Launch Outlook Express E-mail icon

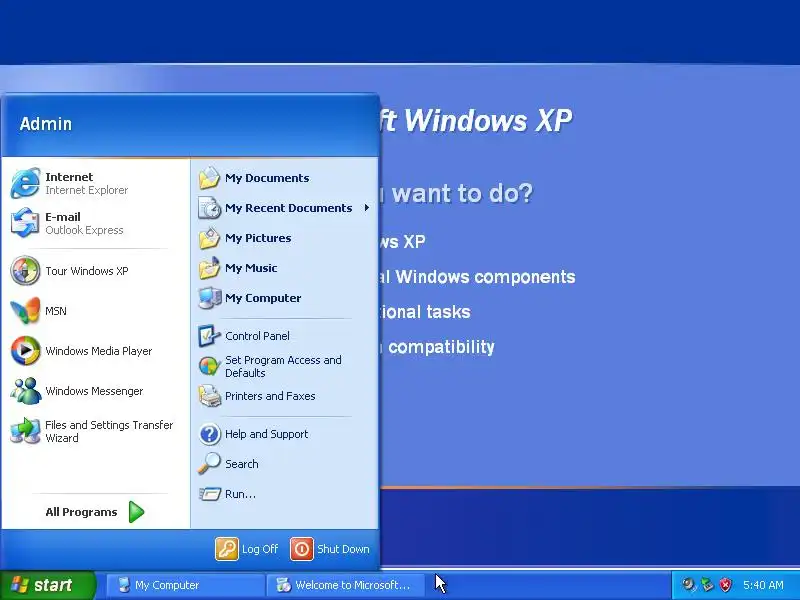click(25, 223)
